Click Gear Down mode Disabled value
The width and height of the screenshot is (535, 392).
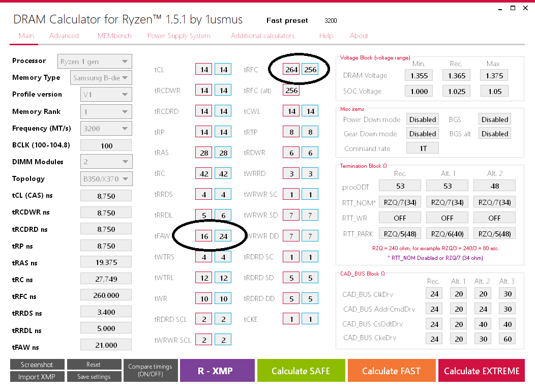[x=423, y=134]
